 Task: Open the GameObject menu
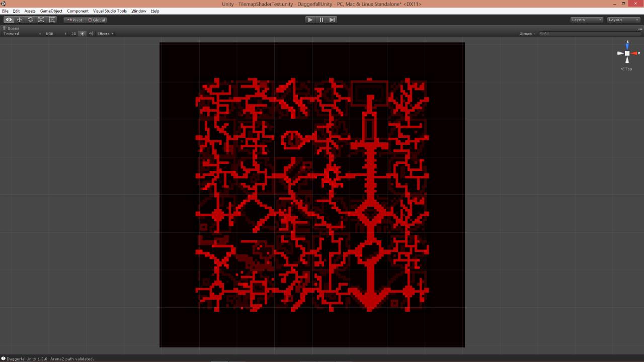click(x=51, y=11)
